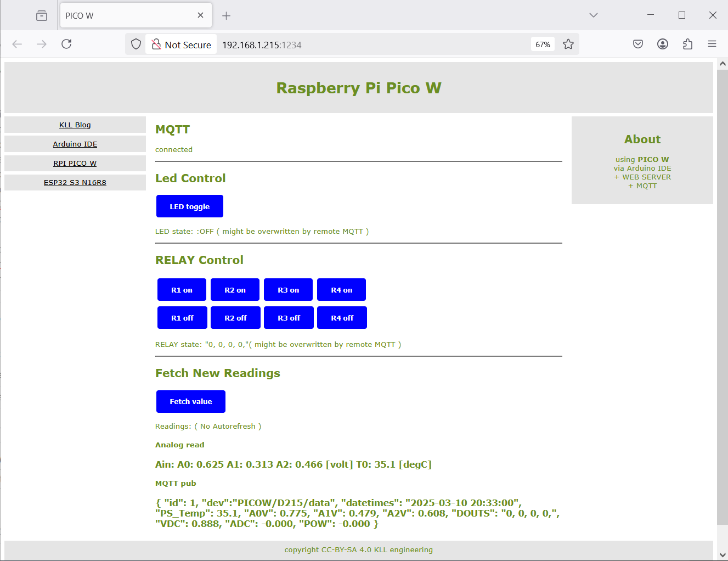Click the Not Secure padlock indicator
Viewport: 728px width, 561px height.
(181, 44)
